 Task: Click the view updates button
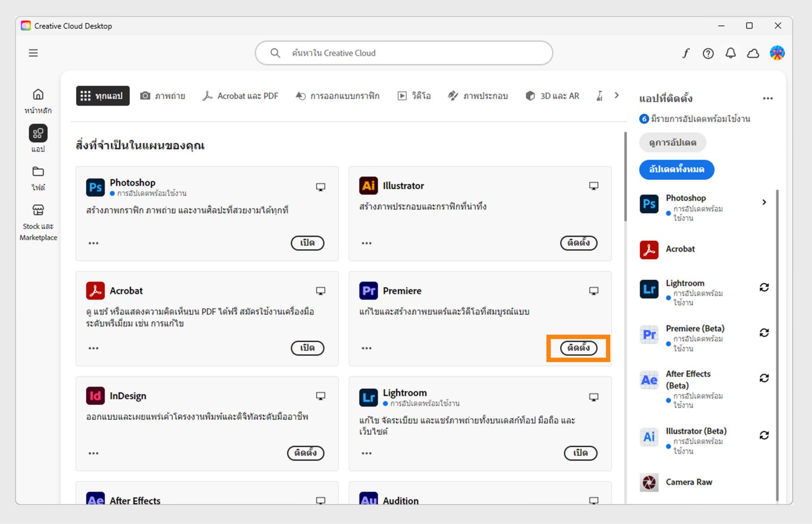click(x=672, y=143)
